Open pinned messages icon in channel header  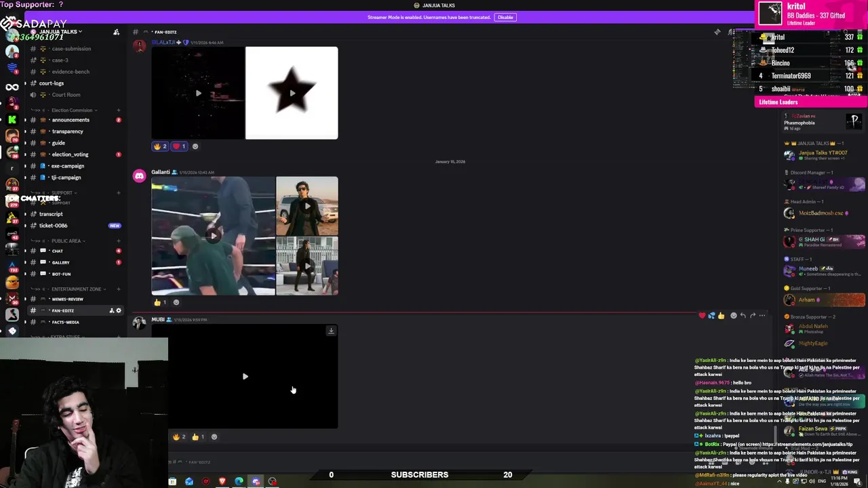pyautogui.click(x=717, y=32)
